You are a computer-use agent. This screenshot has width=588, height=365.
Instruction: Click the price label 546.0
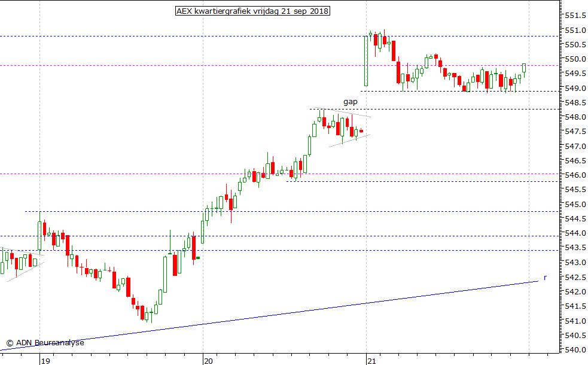[575, 175]
